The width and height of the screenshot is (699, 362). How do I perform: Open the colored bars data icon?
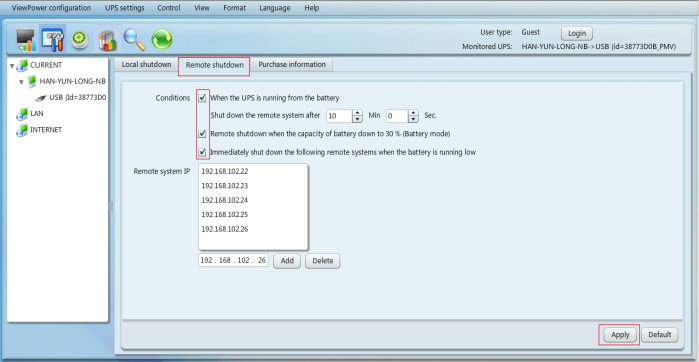[x=107, y=40]
